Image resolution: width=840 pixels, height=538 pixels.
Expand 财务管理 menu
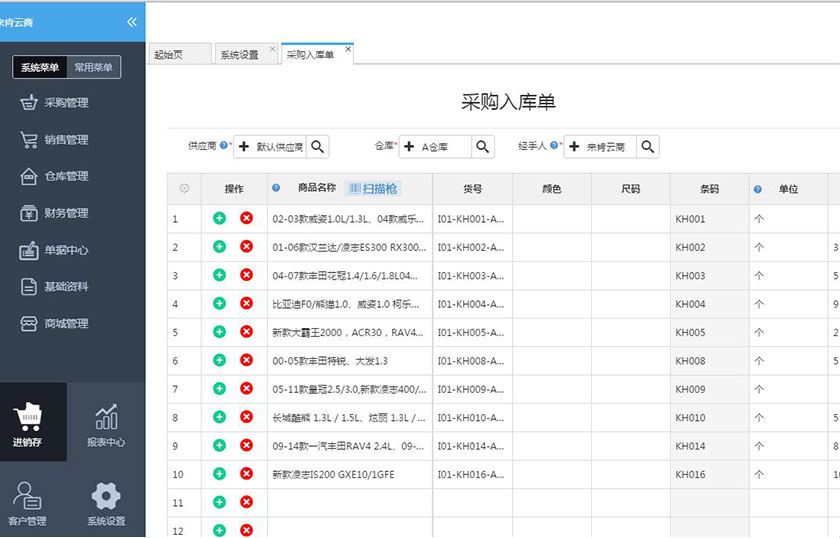pyautogui.click(x=66, y=213)
